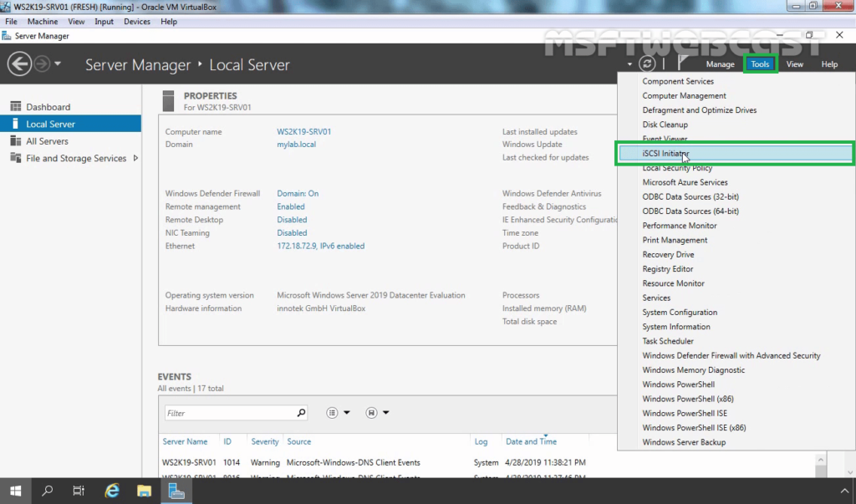
Task: Click the events Filter input field
Action: (236, 413)
